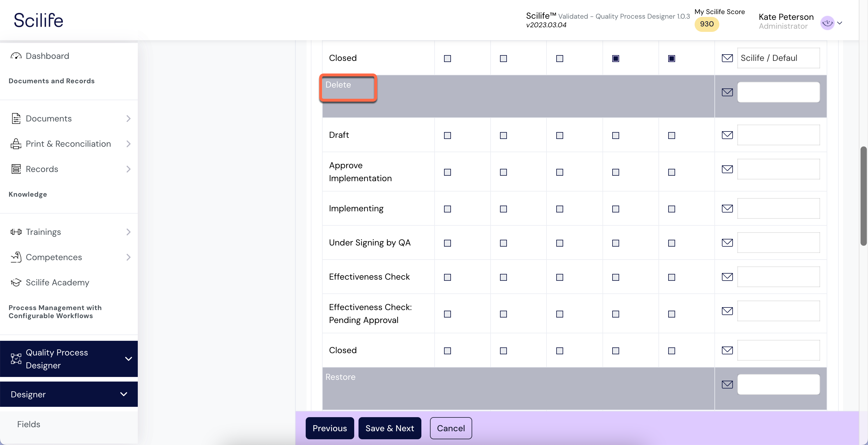This screenshot has width=868, height=445.
Task: Click the Delete row text input
Action: 778,92
